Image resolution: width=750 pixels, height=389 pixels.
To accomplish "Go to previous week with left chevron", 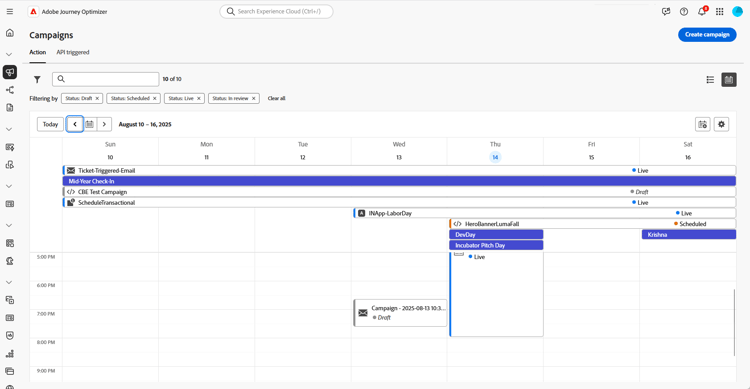I will [75, 124].
